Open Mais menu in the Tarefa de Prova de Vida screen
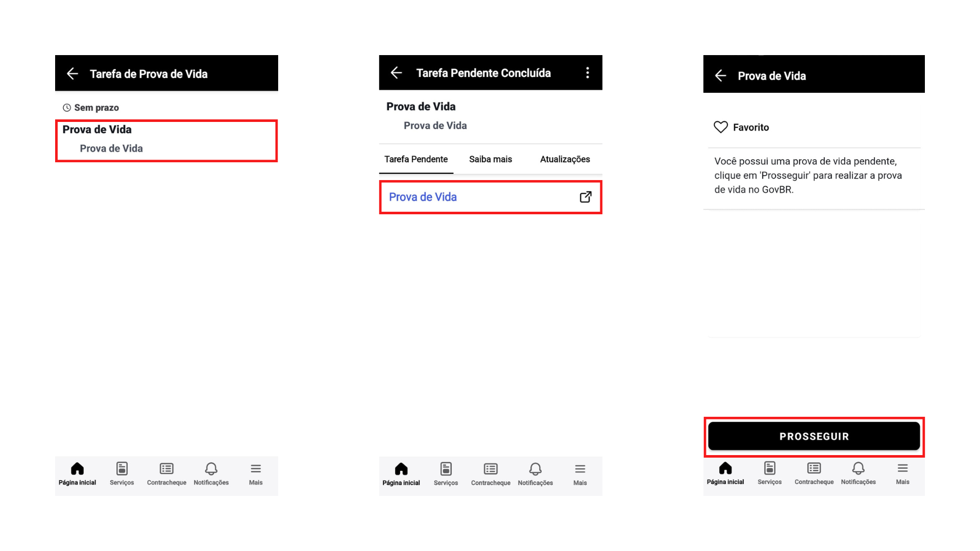Viewport: 980px width, 551px height. tap(256, 473)
